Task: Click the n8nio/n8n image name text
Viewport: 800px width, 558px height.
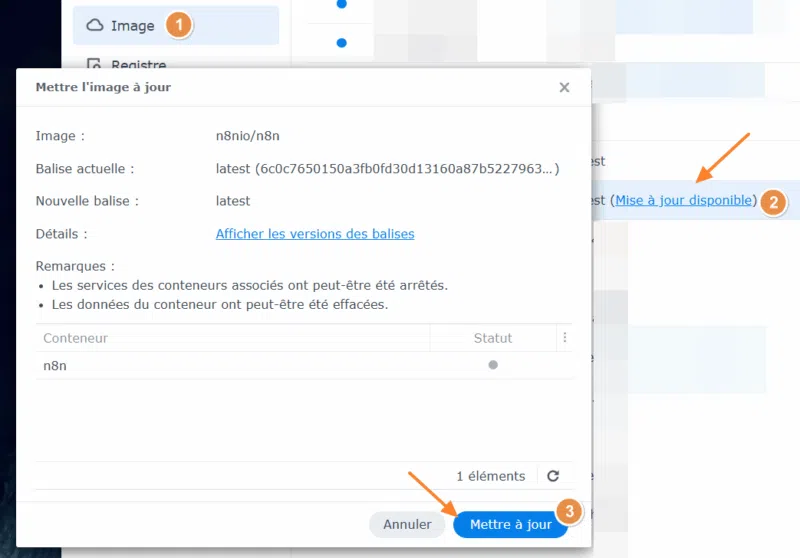Action: [x=247, y=136]
